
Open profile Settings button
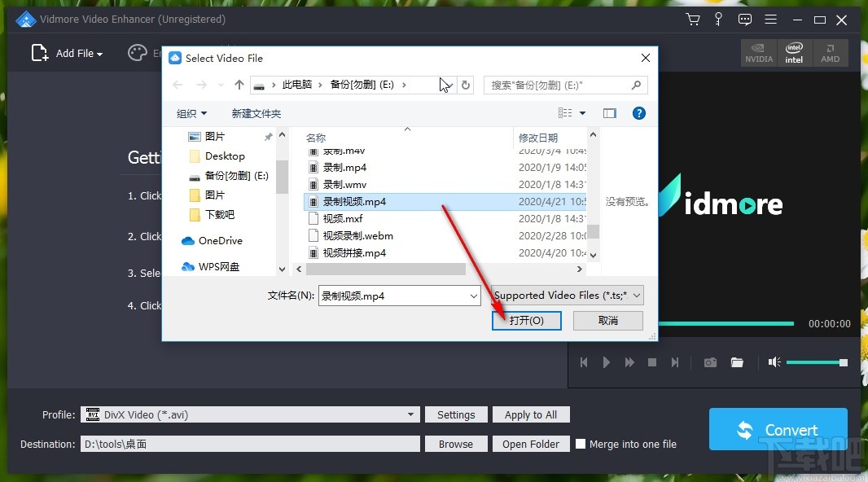(x=456, y=414)
